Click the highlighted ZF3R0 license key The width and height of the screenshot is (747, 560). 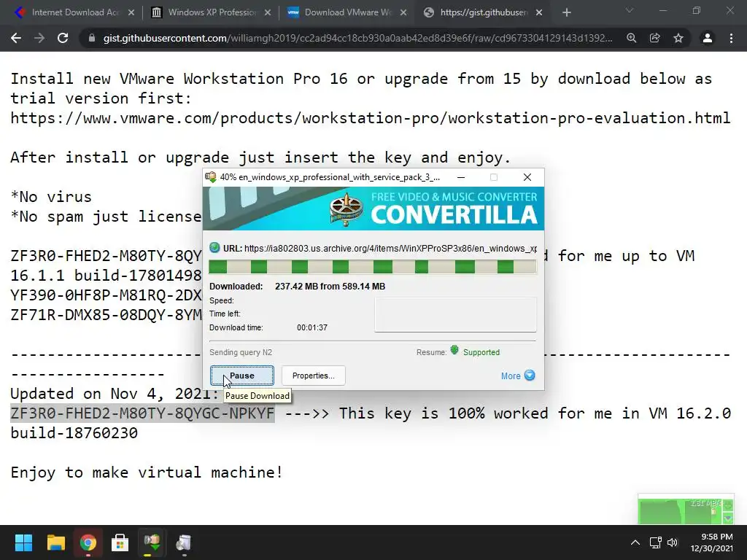(142, 413)
